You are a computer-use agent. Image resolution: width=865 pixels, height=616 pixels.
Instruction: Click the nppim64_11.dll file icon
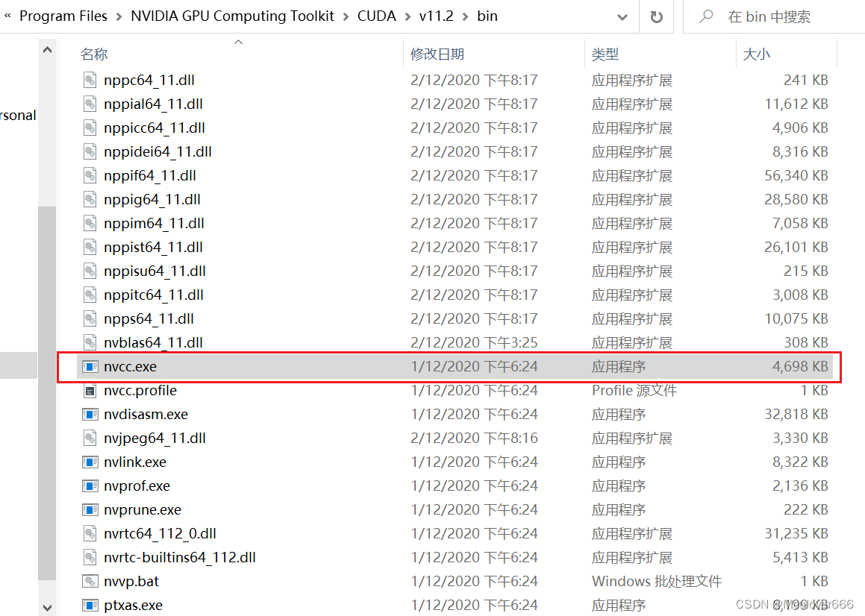pos(90,223)
